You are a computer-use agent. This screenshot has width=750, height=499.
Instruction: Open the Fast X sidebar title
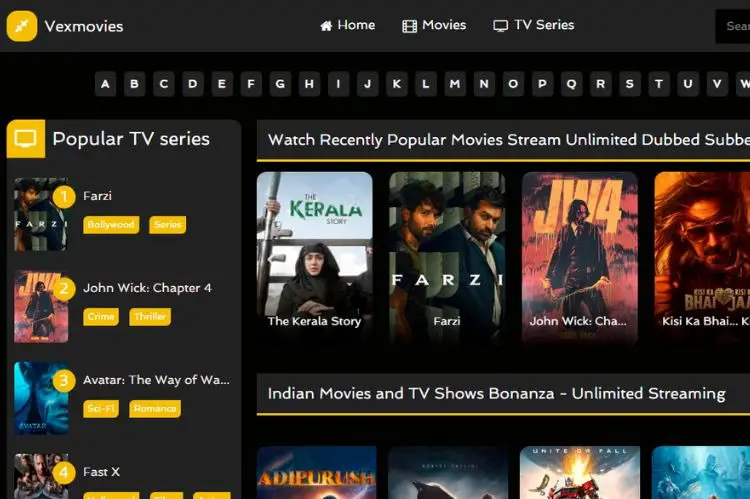click(x=101, y=472)
